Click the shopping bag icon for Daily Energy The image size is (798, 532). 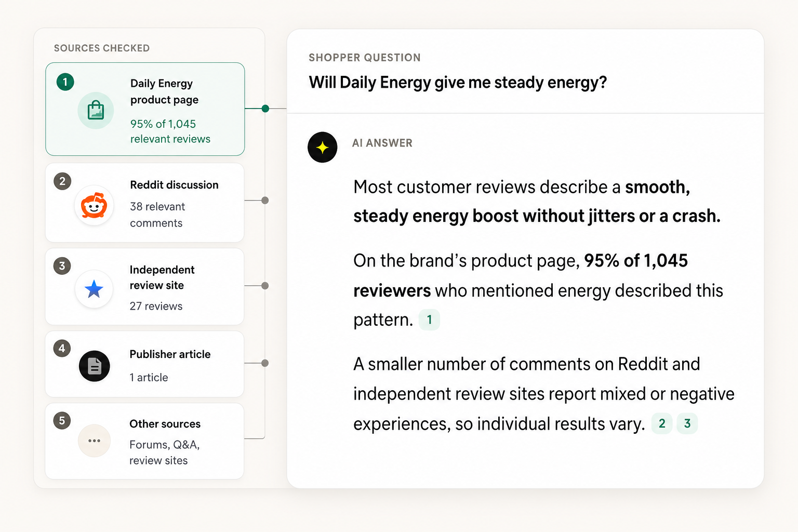coord(96,110)
